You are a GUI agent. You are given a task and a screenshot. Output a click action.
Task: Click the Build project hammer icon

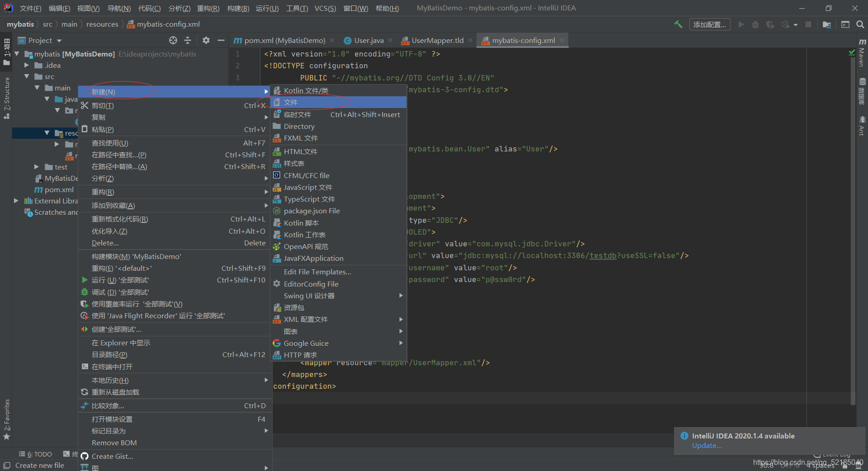(x=678, y=24)
